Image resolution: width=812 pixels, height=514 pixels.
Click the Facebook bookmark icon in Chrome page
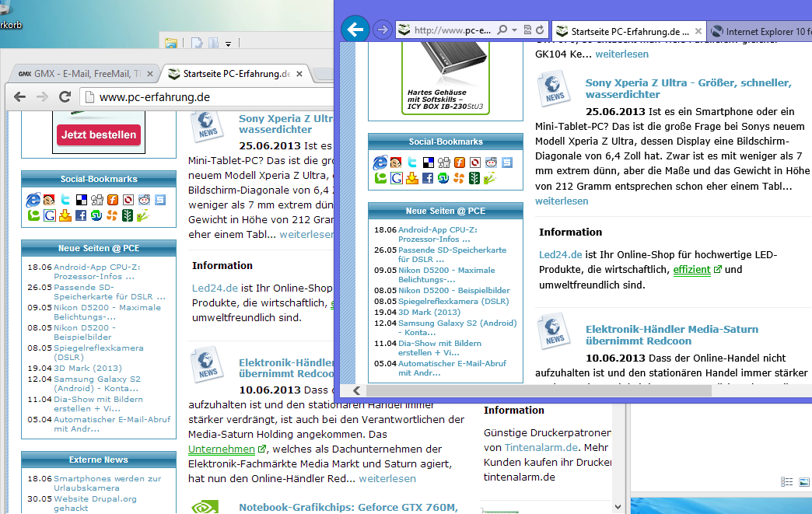pyautogui.click(x=81, y=215)
